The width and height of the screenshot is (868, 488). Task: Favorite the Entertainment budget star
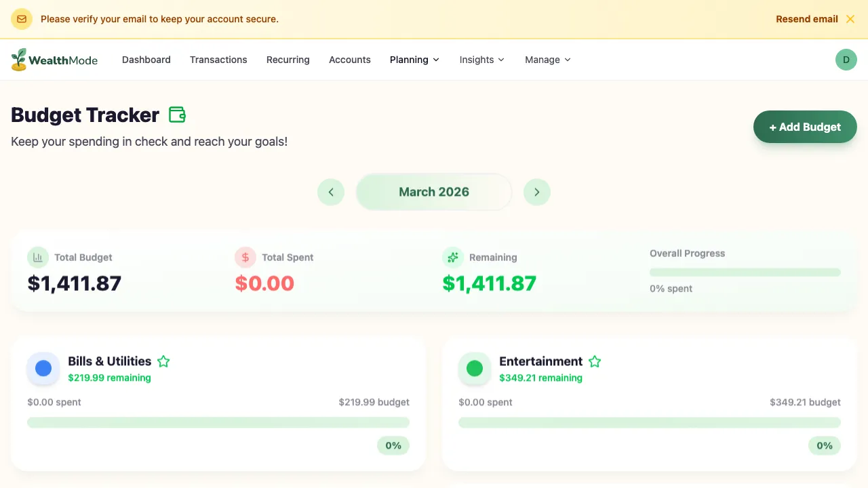point(595,361)
